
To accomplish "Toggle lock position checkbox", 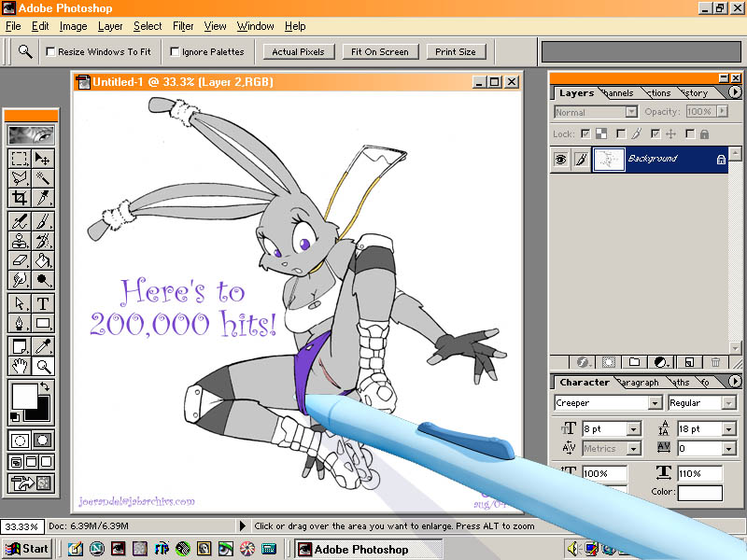I will pos(655,133).
